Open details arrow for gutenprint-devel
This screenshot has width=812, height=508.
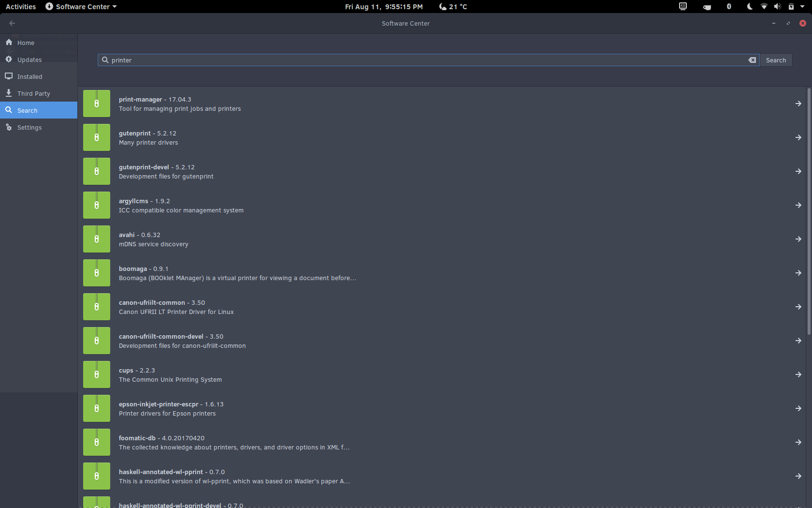[798, 171]
